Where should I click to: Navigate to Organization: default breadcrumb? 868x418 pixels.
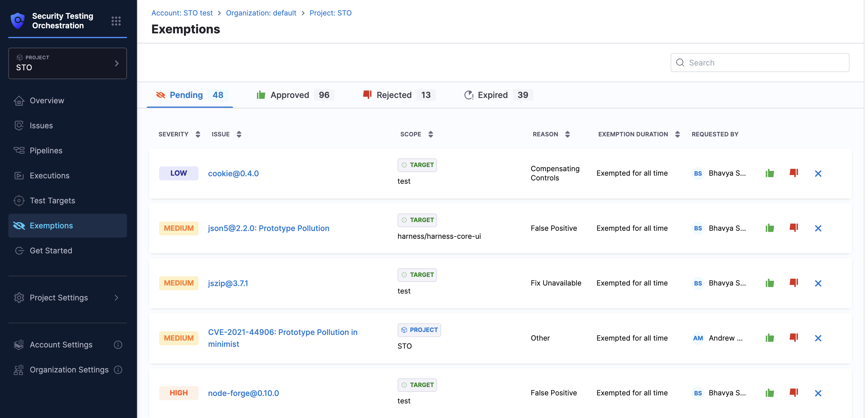pyautogui.click(x=261, y=13)
